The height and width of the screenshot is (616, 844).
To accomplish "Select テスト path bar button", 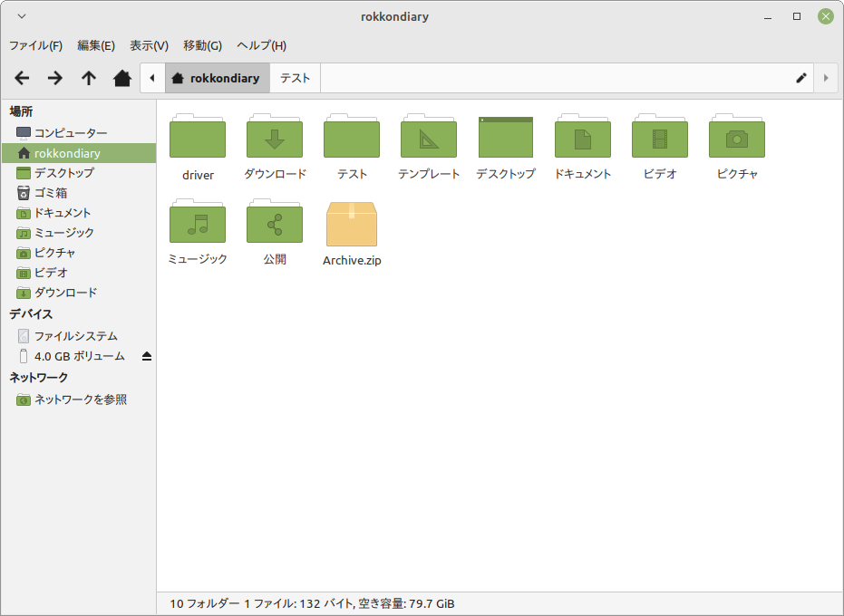I will (x=295, y=78).
